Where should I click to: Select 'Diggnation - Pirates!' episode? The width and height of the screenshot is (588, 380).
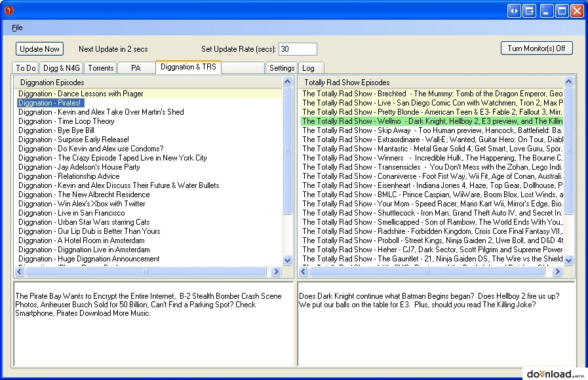click(x=50, y=103)
